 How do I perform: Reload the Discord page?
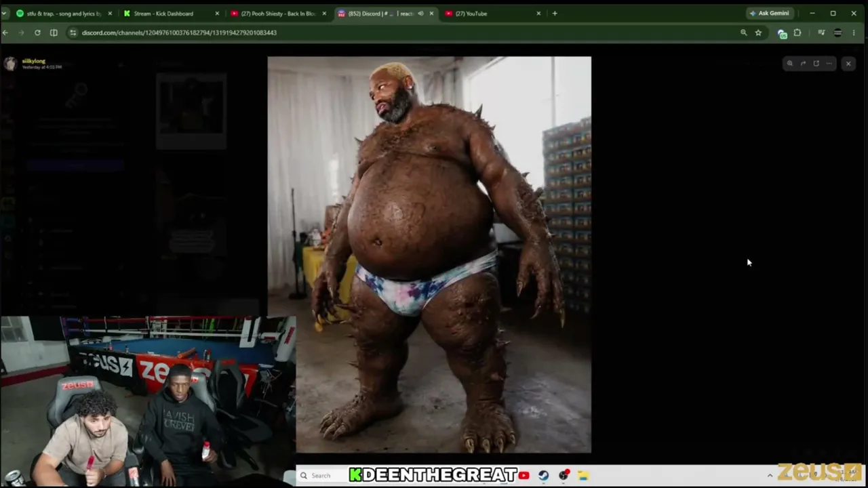click(x=37, y=33)
